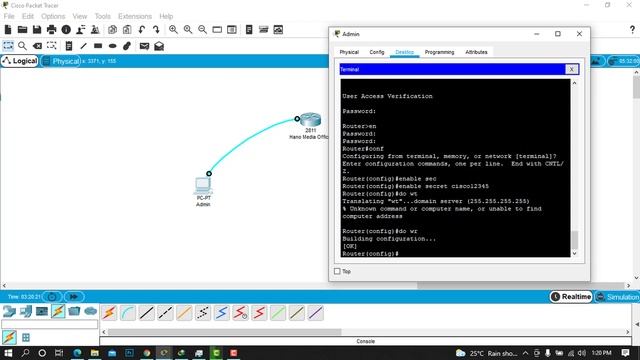Select the Copper Cross-Over dashed cable
The height and width of the screenshot is (360, 640).
(165, 313)
